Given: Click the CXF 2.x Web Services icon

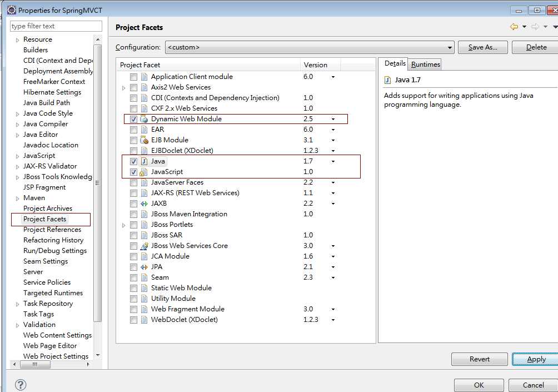Looking at the screenshot, I should (x=144, y=108).
